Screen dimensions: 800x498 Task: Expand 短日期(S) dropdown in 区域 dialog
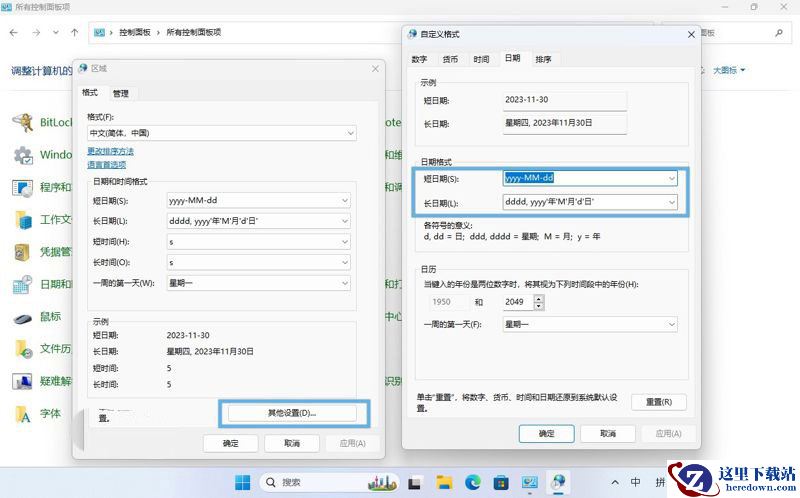[x=345, y=201]
